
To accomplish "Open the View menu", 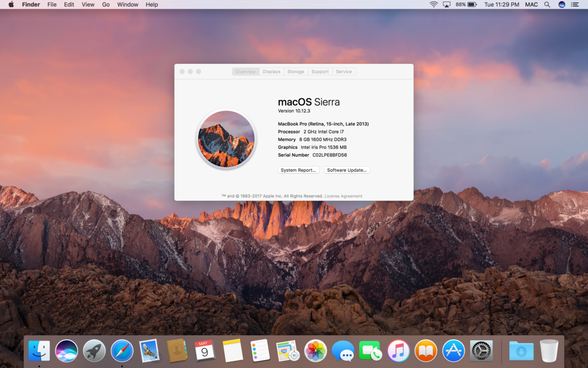I will [88, 5].
